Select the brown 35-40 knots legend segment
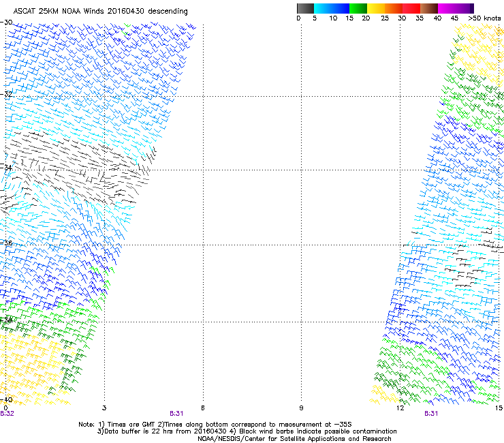Image resolution: width=504 pixels, height=443 pixels. pyautogui.click(x=429, y=8)
